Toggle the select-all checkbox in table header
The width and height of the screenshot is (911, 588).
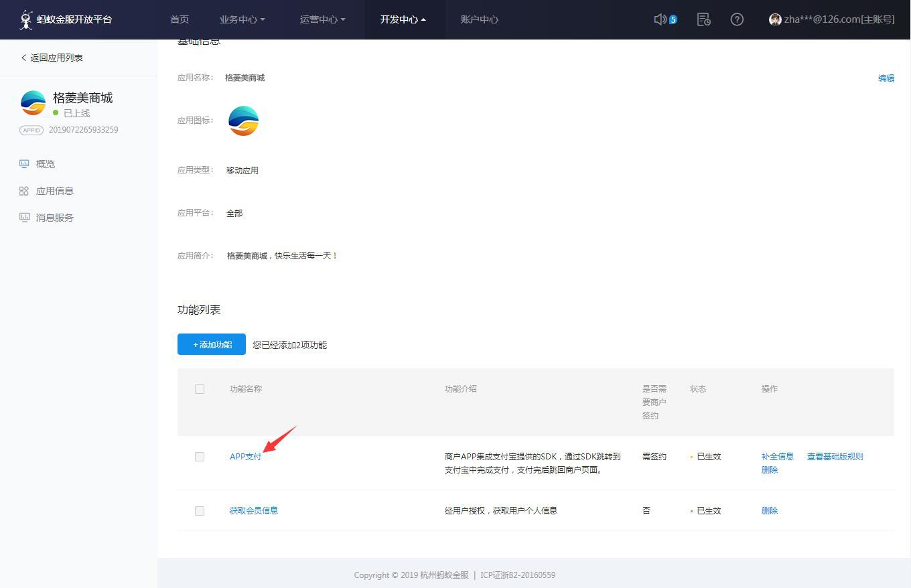click(x=200, y=389)
